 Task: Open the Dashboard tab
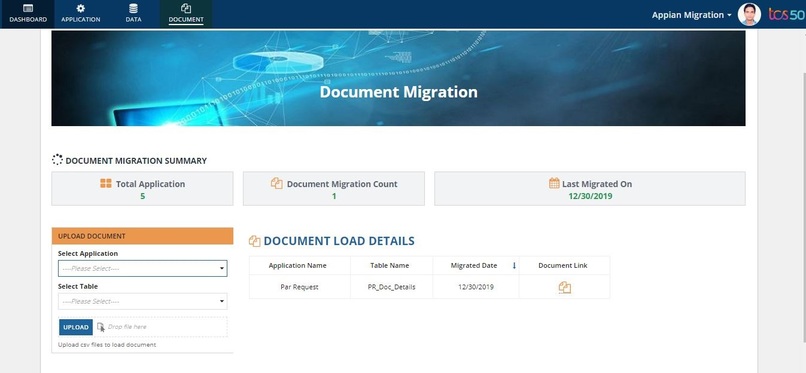point(28,14)
